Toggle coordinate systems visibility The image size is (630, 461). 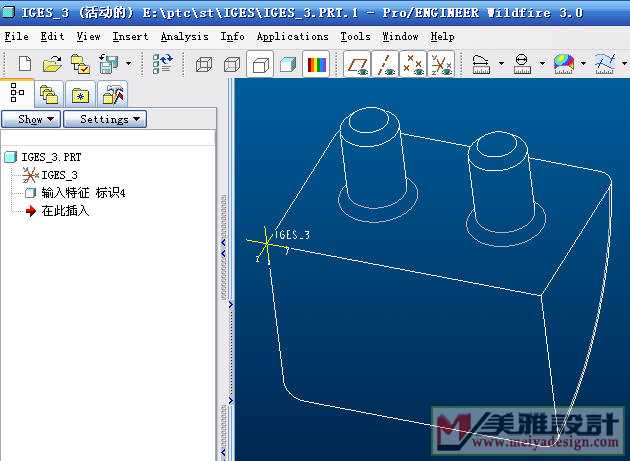[x=441, y=64]
